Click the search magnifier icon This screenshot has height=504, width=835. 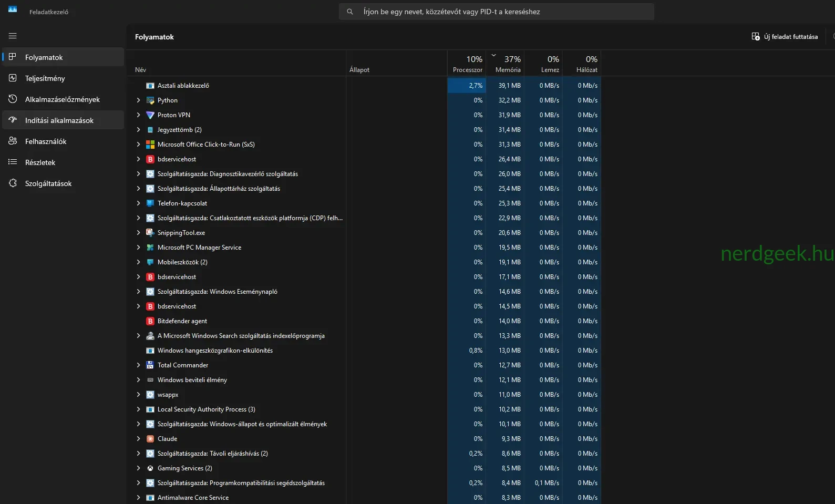350,12
